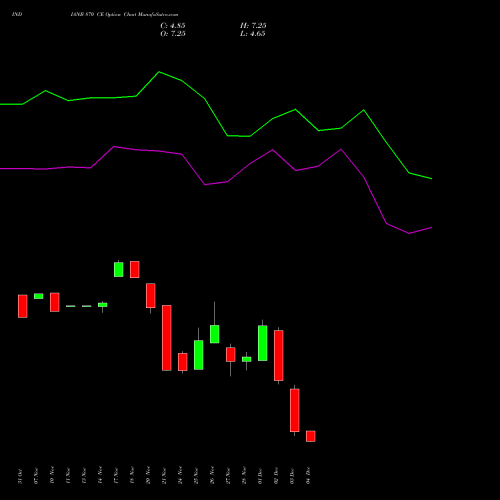Viewport: 500px width, 500px height.
Task: Select the green candlestick above 17 Nov
Action: pos(119,269)
